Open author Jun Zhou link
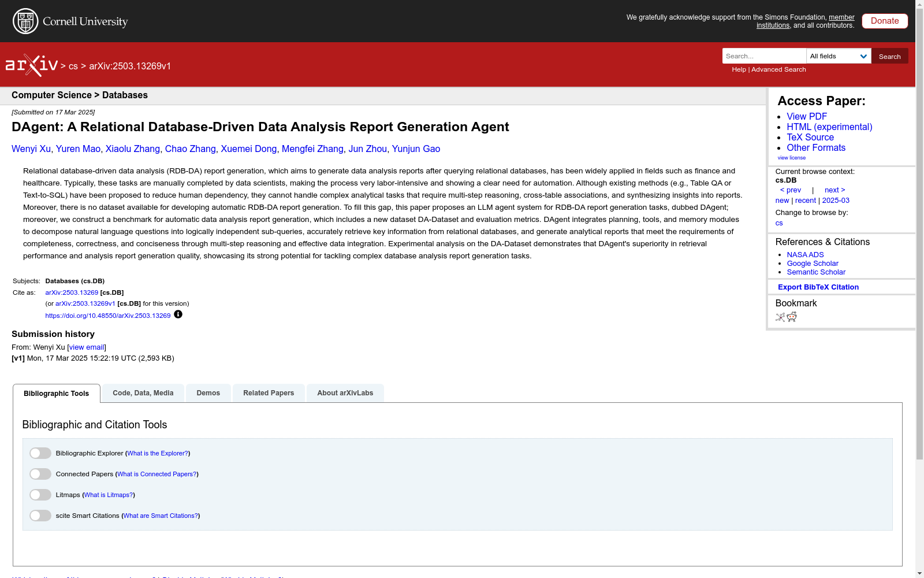 pos(367,149)
